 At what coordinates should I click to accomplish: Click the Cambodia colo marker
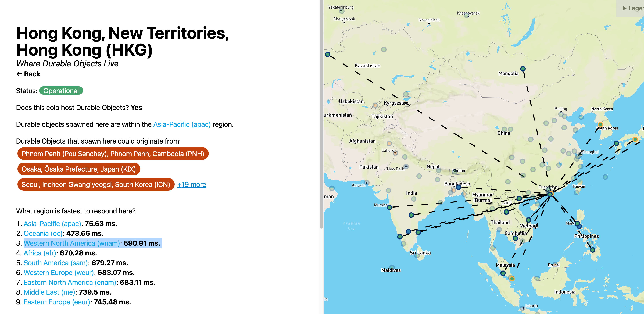tap(515, 238)
